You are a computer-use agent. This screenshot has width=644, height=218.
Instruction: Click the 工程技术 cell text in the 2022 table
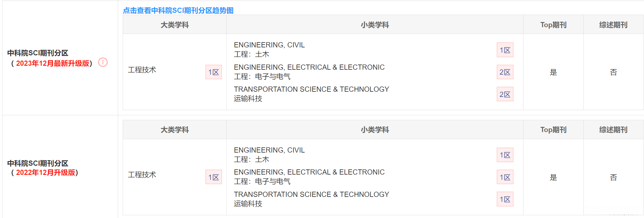pyautogui.click(x=142, y=175)
